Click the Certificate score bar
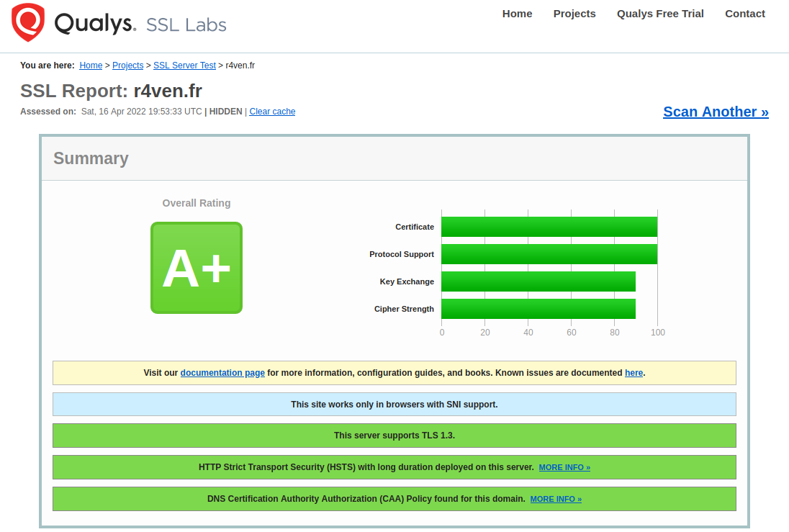Viewport: 789px width, 532px height. [x=549, y=227]
